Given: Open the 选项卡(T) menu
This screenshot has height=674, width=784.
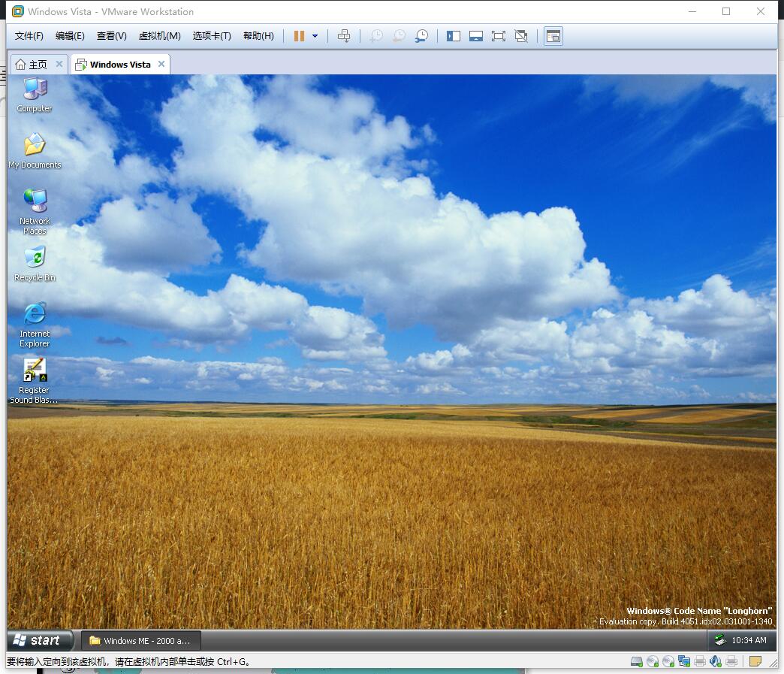Looking at the screenshot, I should [212, 36].
